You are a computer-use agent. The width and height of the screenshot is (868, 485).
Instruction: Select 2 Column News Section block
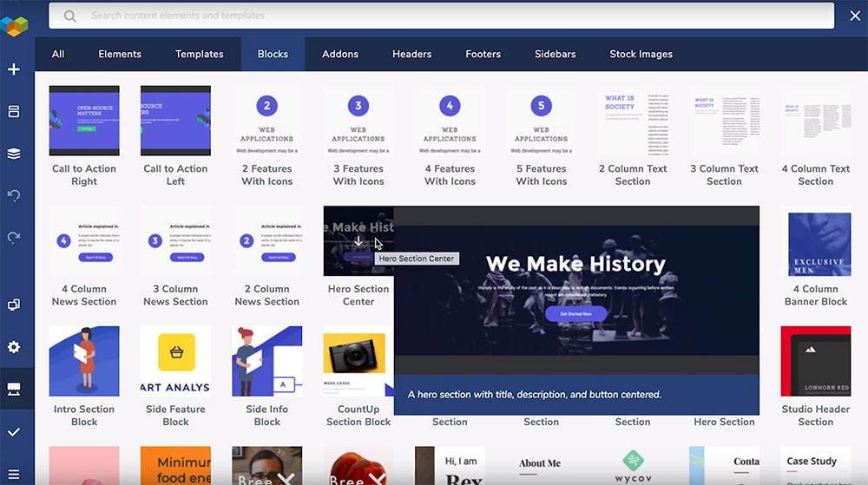click(x=266, y=241)
